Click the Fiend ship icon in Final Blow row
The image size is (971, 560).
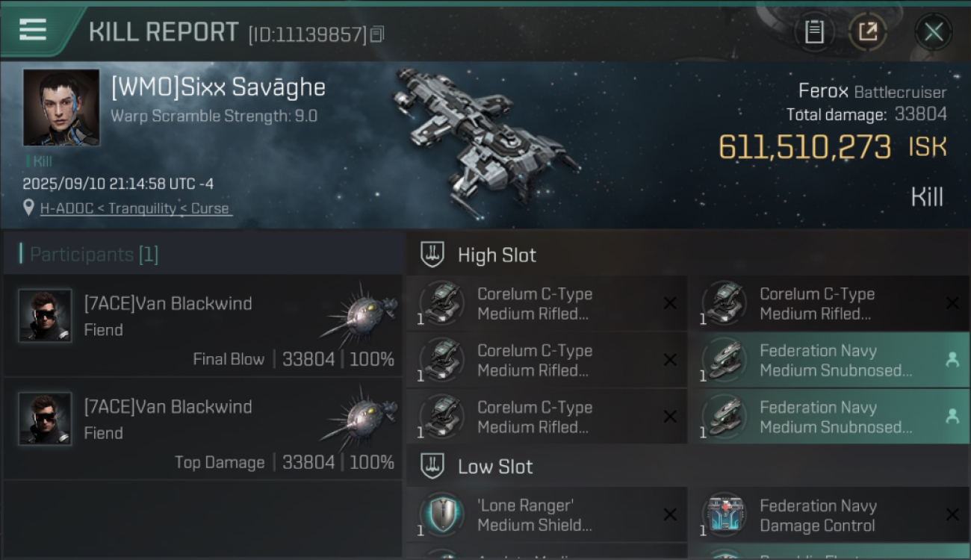(x=359, y=312)
